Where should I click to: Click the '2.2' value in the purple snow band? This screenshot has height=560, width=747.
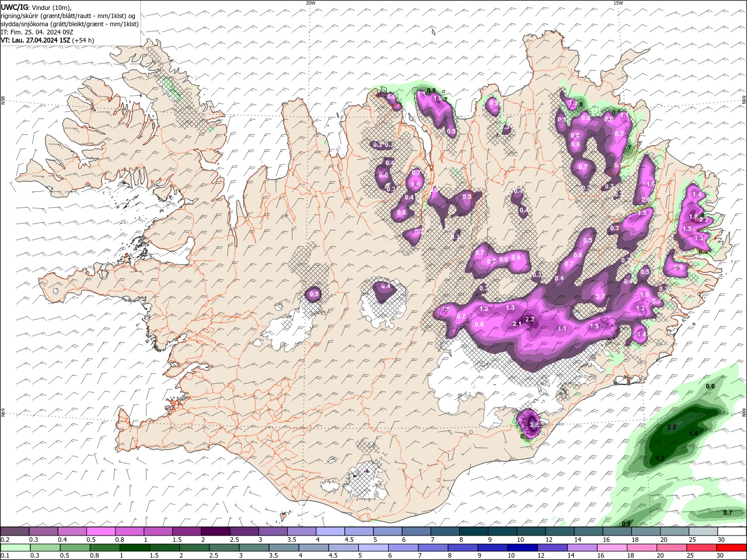pos(530,319)
